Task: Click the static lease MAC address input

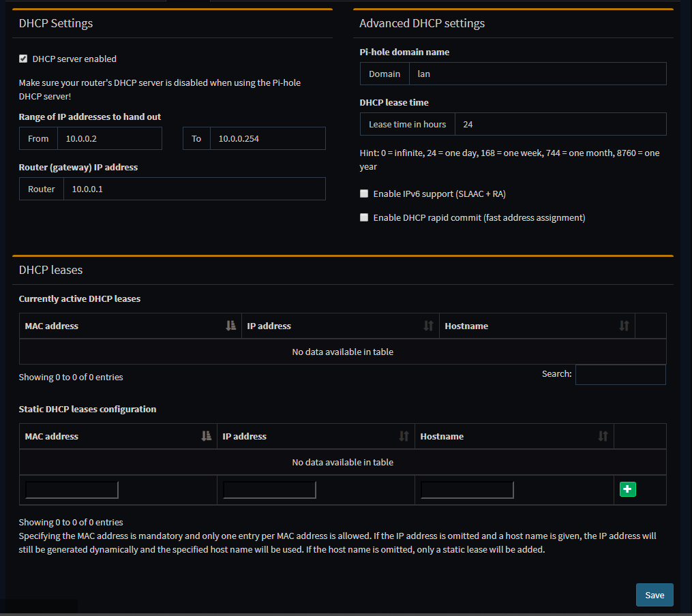Action: 72,490
